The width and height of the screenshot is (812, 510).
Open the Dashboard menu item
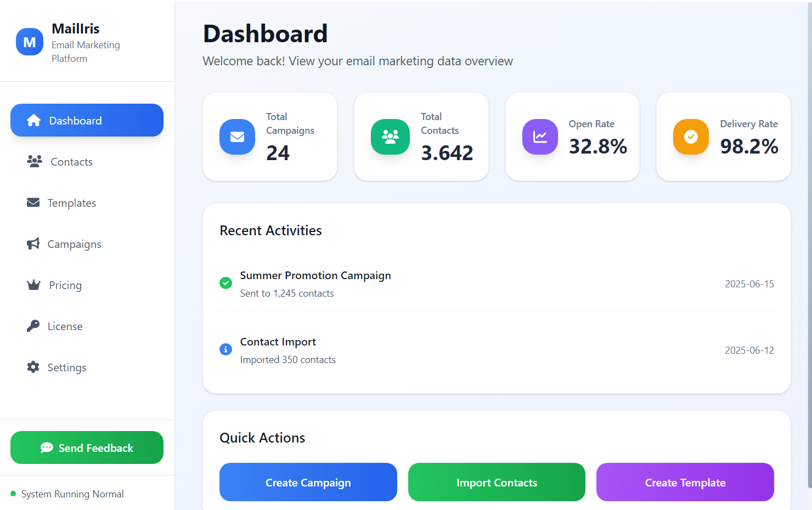87,120
